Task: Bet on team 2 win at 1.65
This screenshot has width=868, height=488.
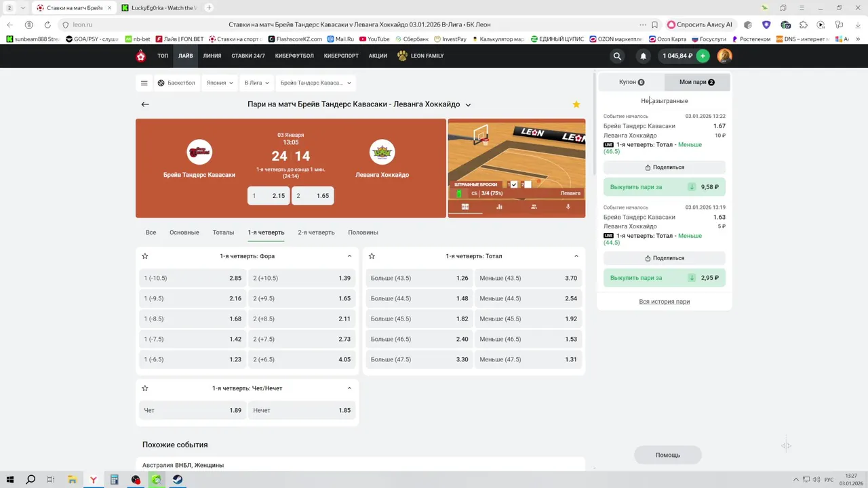Action: point(313,195)
